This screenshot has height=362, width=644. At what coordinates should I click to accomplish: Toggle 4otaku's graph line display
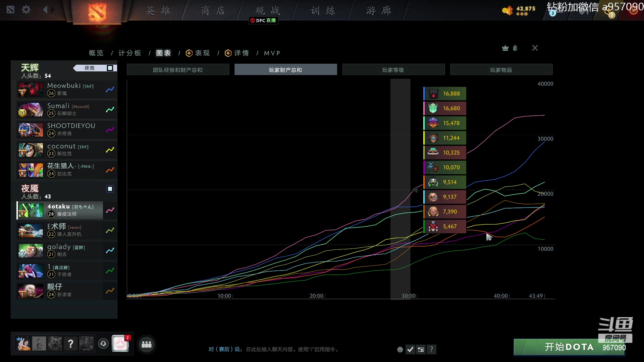click(x=110, y=210)
